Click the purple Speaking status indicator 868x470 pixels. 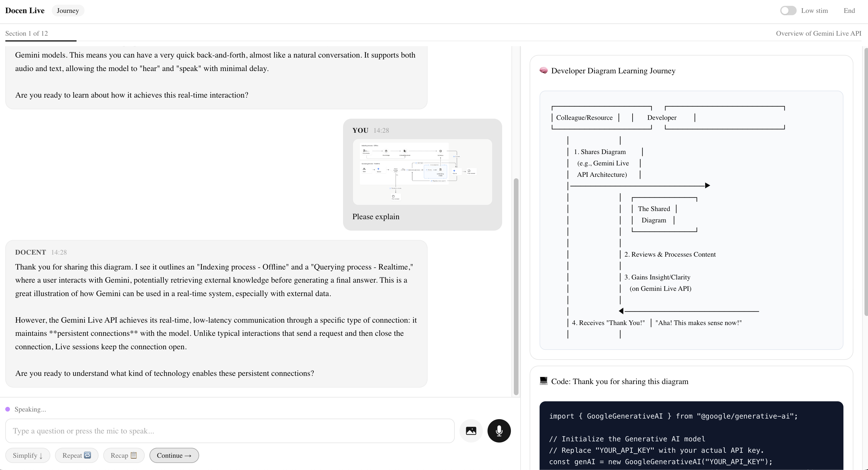(x=8, y=409)
